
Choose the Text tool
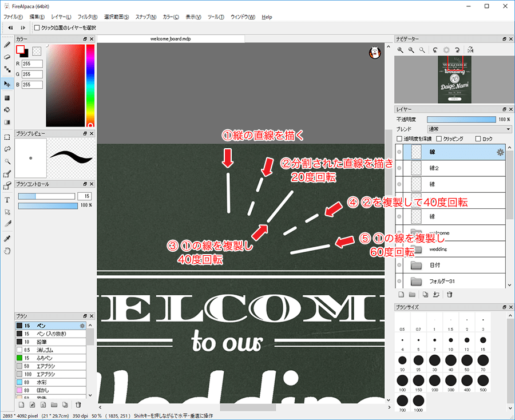pyautogui.click(x=7, y=200)
